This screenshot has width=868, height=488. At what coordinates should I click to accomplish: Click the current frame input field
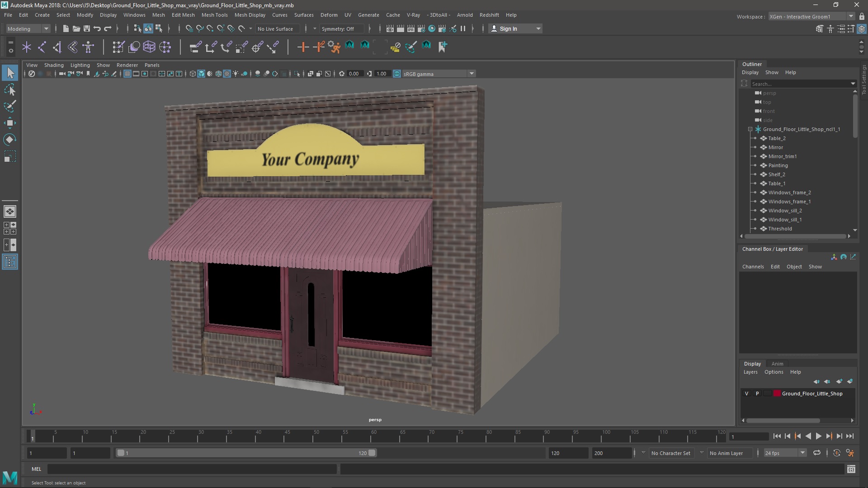tap(749, 436)
